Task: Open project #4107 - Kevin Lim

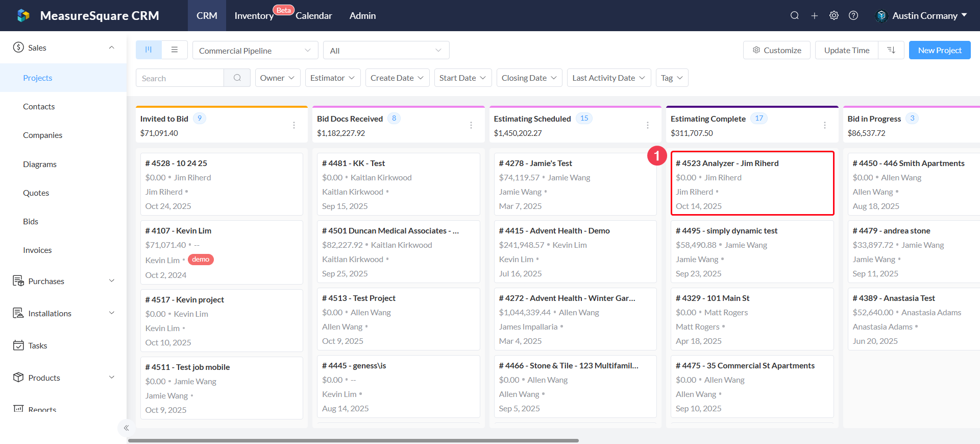Action: point(222,252)
